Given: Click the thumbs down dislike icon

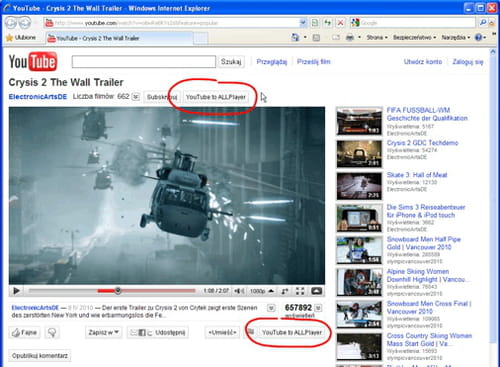Looking at the screenshot, I should 52,332.
